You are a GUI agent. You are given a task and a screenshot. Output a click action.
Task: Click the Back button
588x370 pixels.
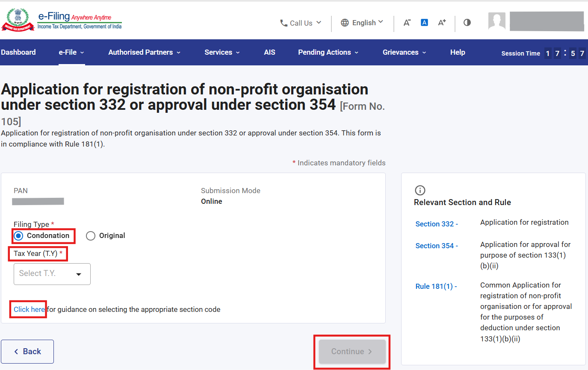pyautogui.click(x=27, y=352)
